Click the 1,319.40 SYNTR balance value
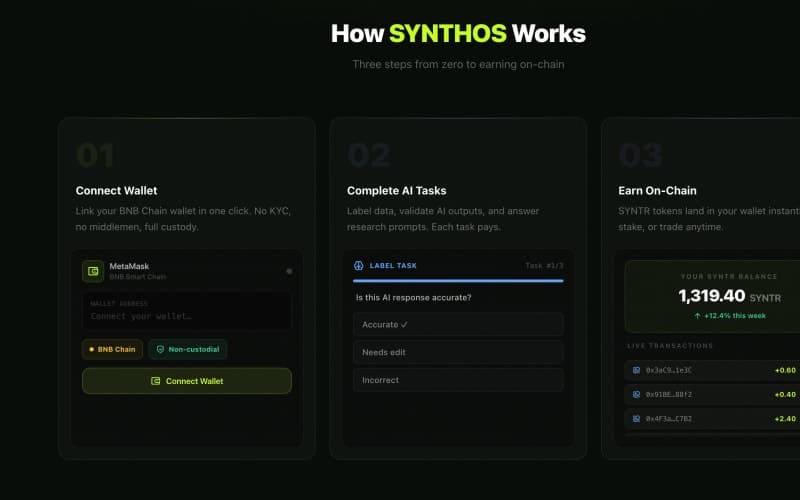This screenshot has width=800, height=500. [x=729, y=296]
